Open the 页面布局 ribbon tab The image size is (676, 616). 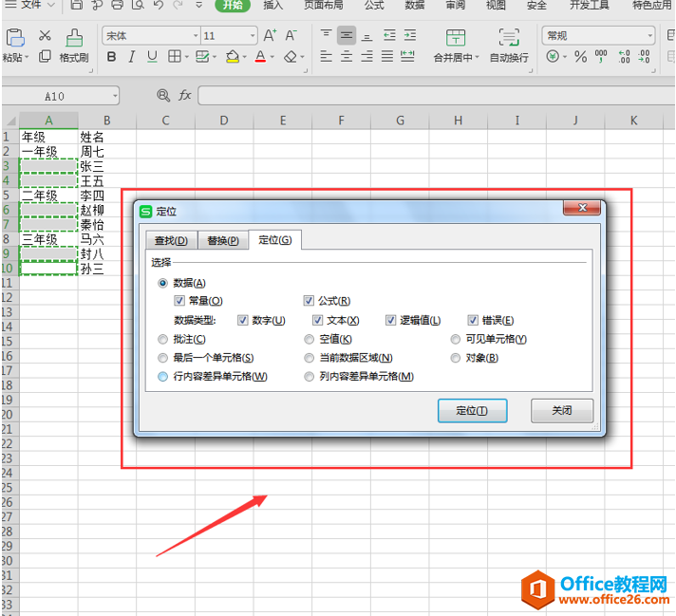click(324, 5)
